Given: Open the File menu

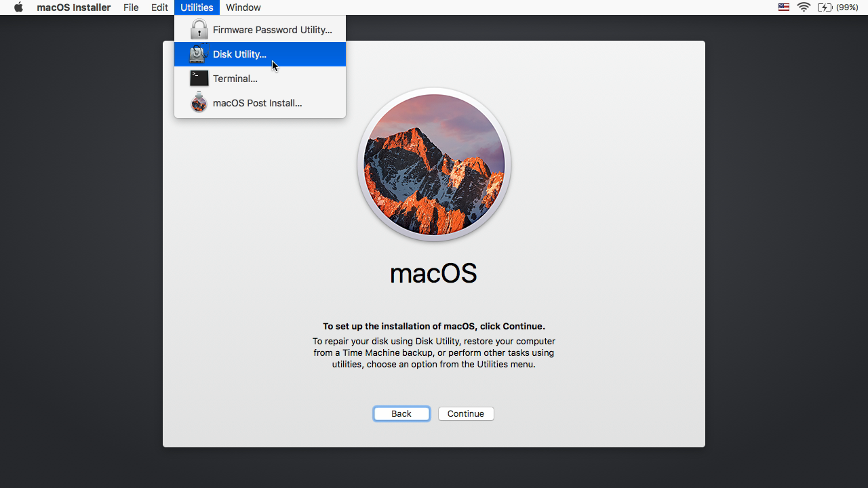Looking at the screenshot, I should tap(131, 7).
